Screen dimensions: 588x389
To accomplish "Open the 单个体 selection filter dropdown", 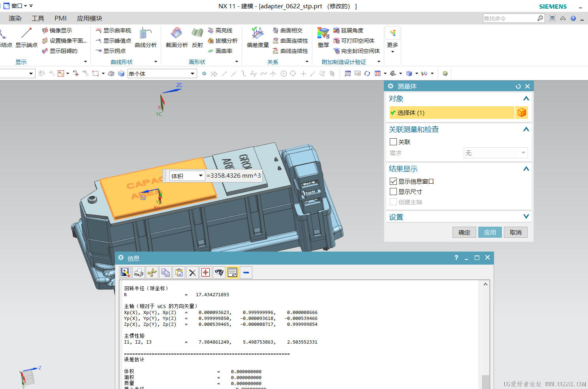I will (162, 73).
